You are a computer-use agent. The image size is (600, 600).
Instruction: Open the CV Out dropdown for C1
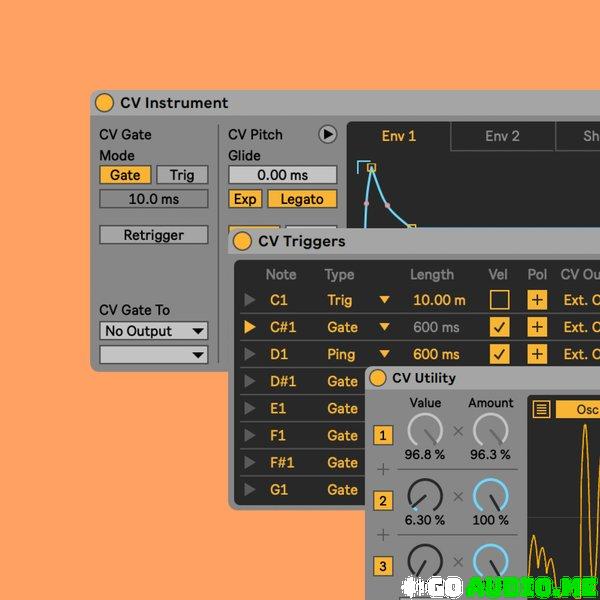581,300
